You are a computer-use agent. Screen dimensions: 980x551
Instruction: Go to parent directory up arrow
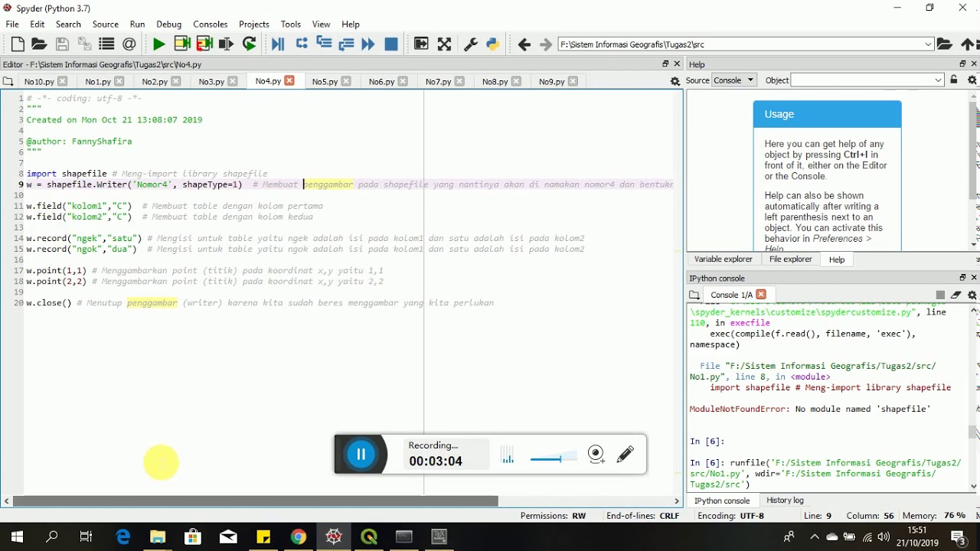[968, 44]
